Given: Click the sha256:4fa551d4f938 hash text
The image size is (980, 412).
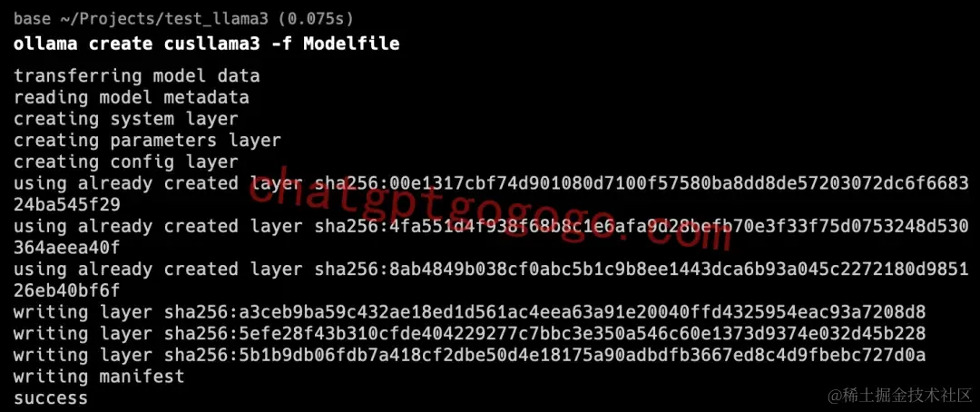Looking at the screenshot, I should [x=642, y=226].
